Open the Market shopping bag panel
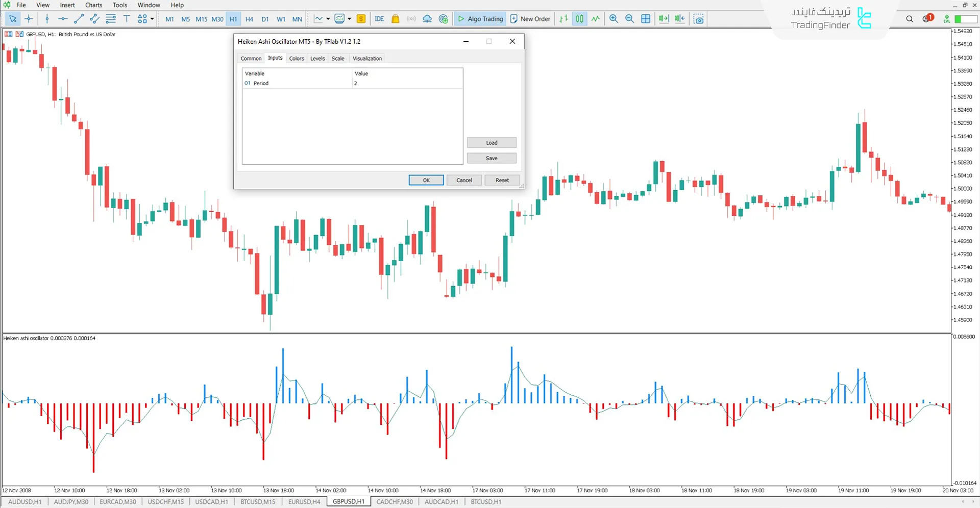Viewport: 980px width, 508px height. [395, 18]
